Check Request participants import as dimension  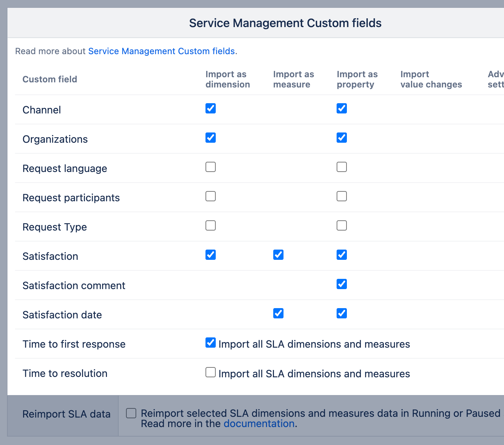(x=211, y=196)
